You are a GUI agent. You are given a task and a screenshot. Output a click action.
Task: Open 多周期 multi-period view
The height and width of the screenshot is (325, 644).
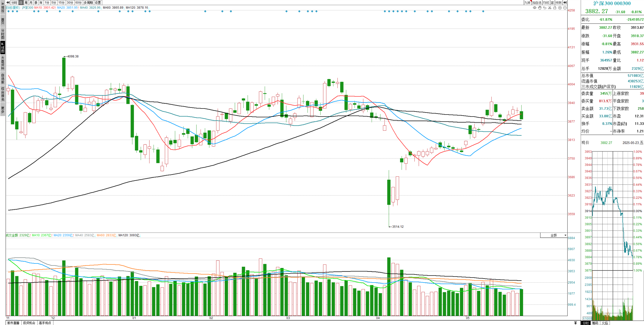pyautogui.click(x=88, y=3)
